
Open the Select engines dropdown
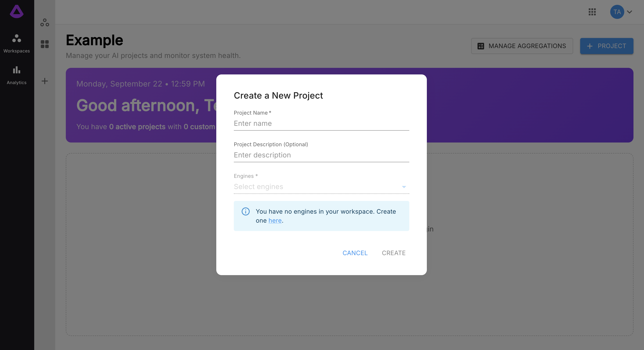click(317, 187)
